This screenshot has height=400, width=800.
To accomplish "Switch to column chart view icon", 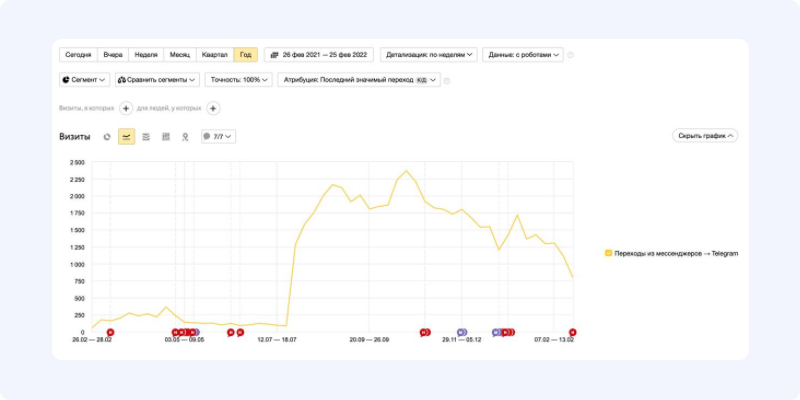I will pyautogui.click(x=166, y=137).
